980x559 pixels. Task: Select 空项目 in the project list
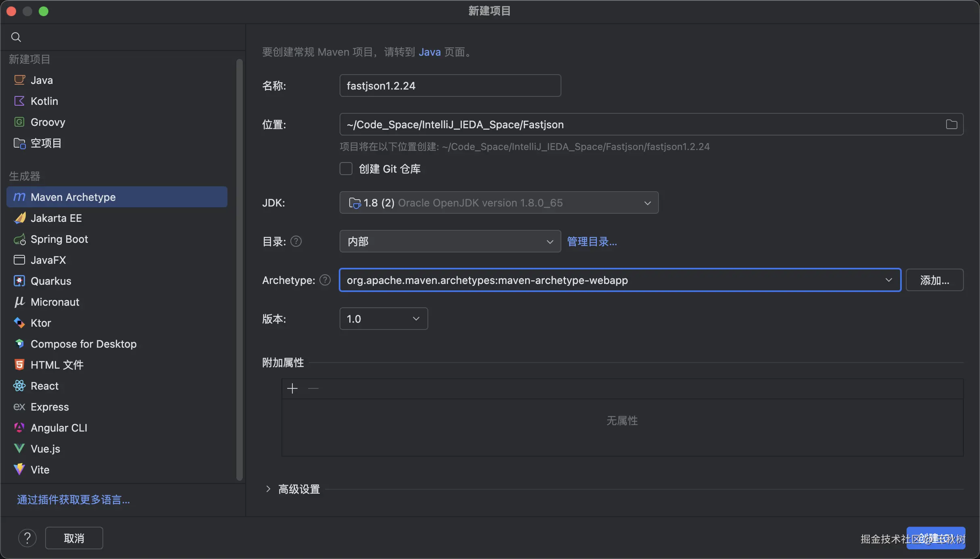[x=46, y=143]
